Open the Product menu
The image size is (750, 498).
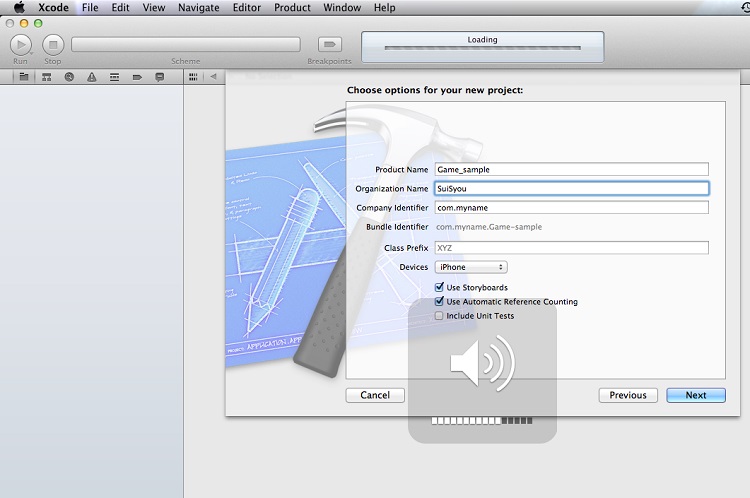[292, 8]
